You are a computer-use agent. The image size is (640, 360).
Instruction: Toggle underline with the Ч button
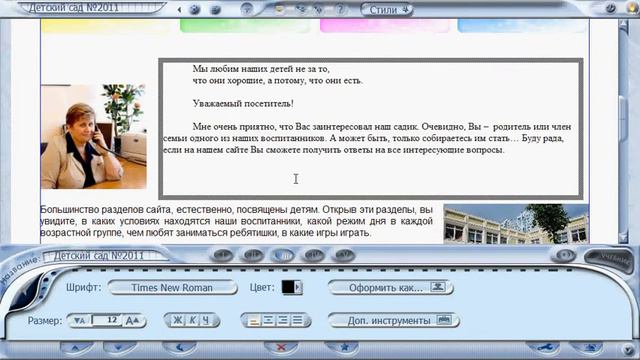click(x=206, y=320)
